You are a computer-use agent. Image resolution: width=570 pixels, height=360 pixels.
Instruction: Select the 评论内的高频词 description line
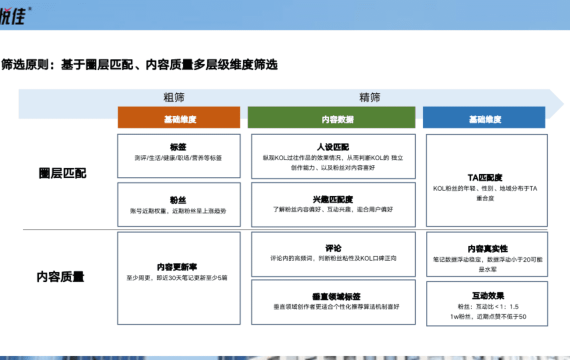[333, 258]
